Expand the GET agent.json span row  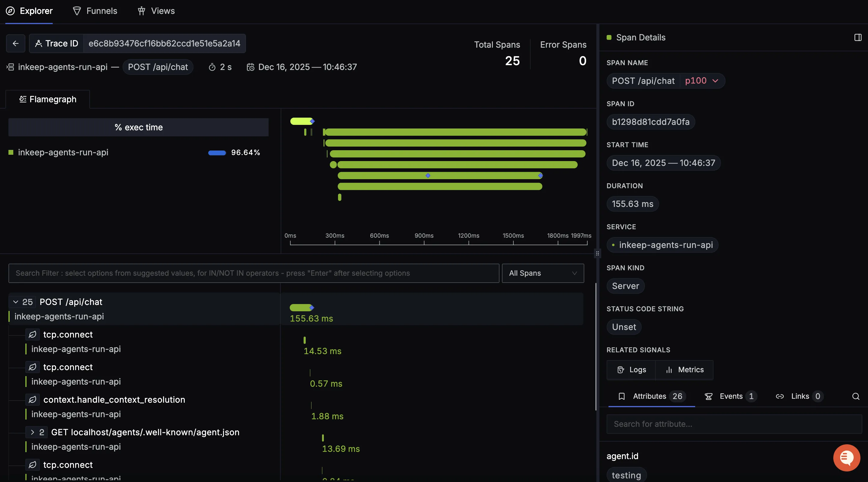(x=33, y=433)
